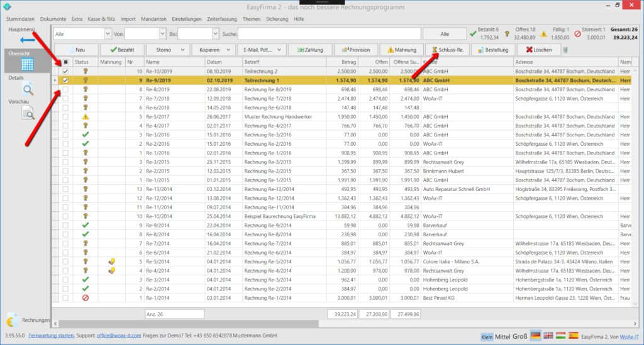Open the Kasse & RKs menu

[101, 19]
